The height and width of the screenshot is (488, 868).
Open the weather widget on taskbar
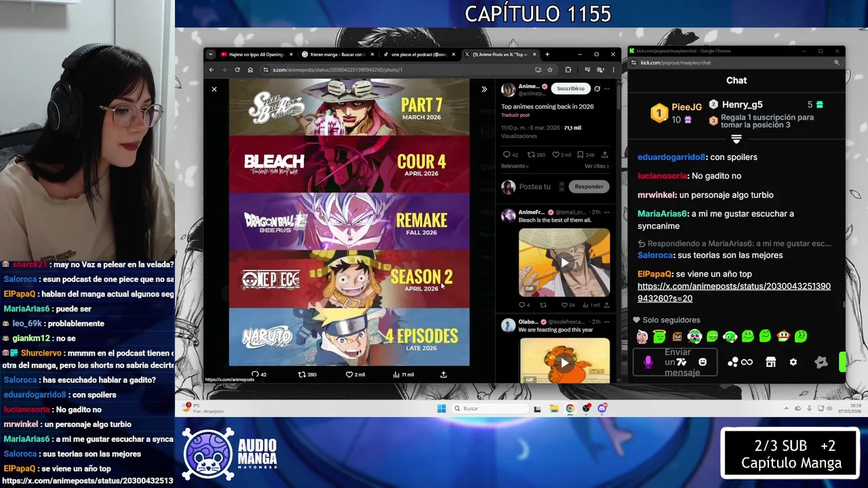click(203, 408)
